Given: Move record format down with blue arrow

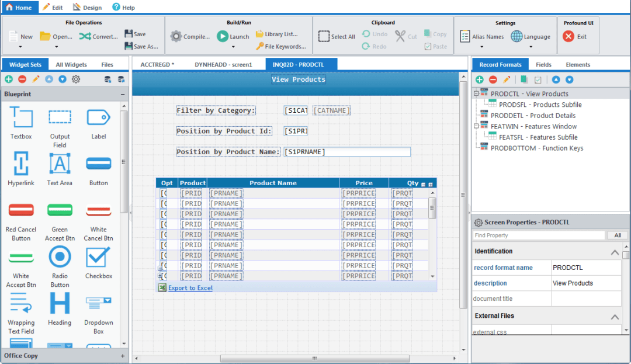Looking at the screenshot, I should point(569,79).
